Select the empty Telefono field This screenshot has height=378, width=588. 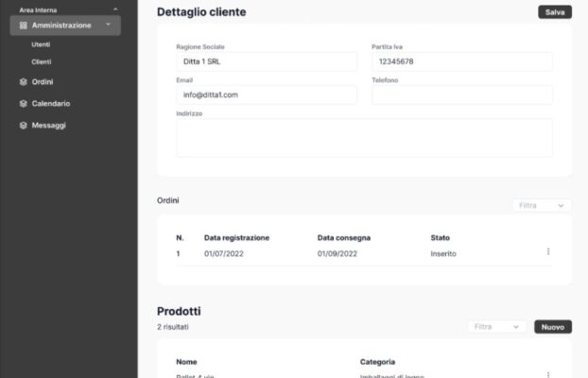[x=461, y=94]
